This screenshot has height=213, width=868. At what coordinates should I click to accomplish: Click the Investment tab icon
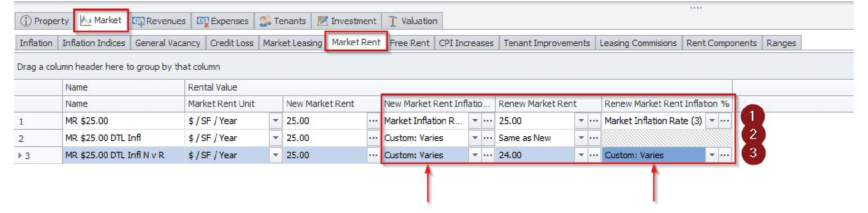[x=322, y=21]
